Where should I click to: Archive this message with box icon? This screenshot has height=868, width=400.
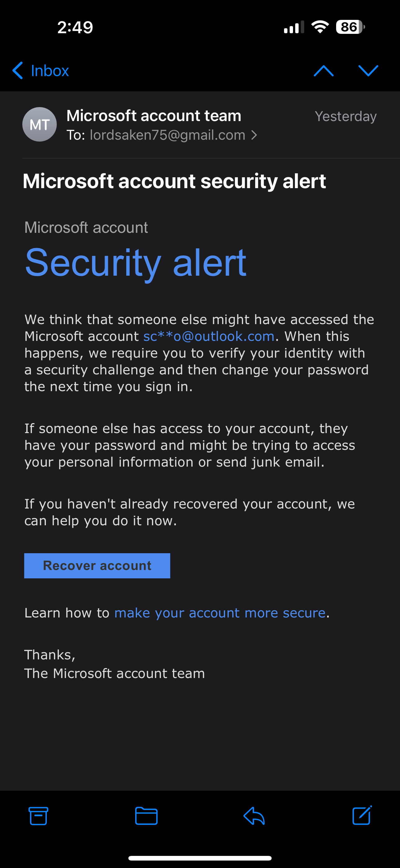[38, 816]
